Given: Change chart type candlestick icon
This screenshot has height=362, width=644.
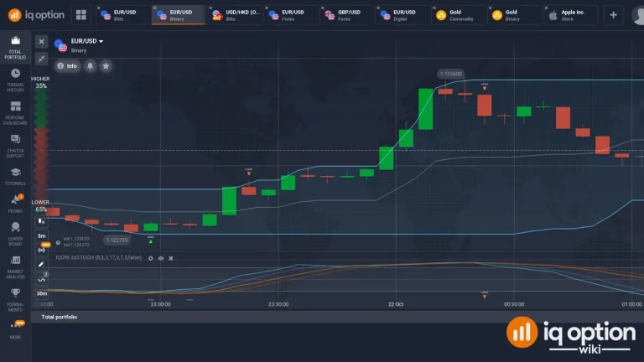Looking at the screenshot, I should click(x=41, y=222).
